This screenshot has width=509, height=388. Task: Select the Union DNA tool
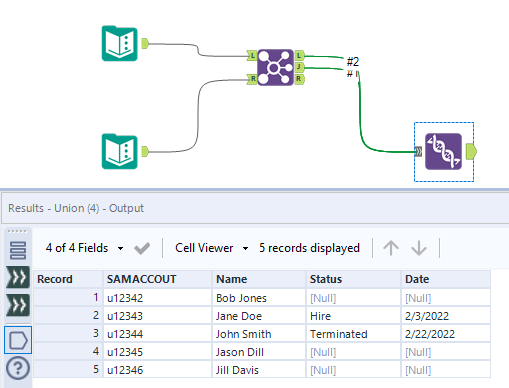tap(443, 152)
